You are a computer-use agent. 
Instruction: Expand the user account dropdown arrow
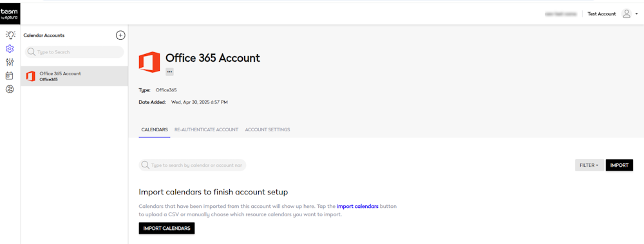pyautogui.click(x=636, y=14)
